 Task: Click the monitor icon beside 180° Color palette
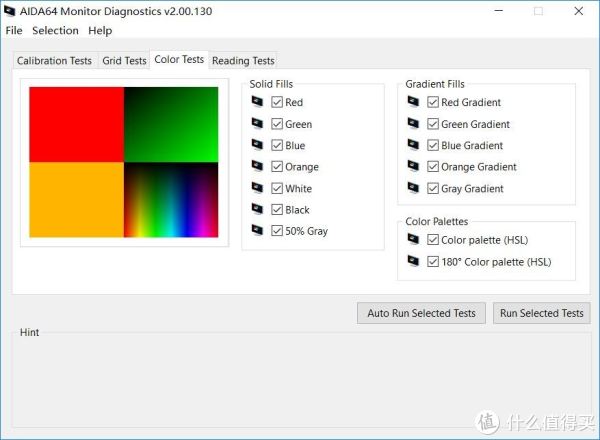[x=413, y=261]
